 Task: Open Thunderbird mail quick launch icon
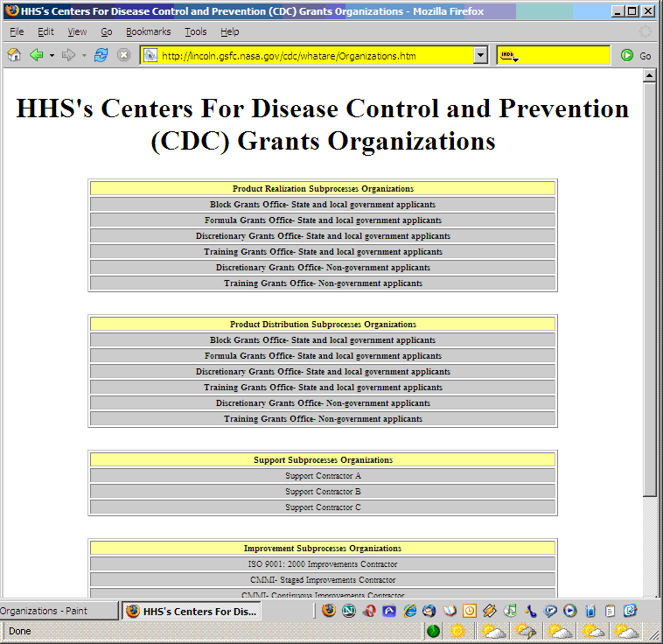[429, 611]
